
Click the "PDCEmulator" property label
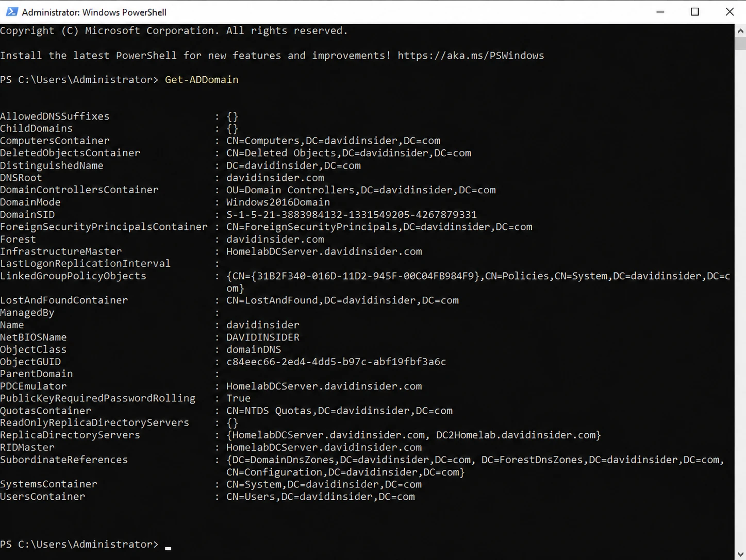click(x=34, y=386)
